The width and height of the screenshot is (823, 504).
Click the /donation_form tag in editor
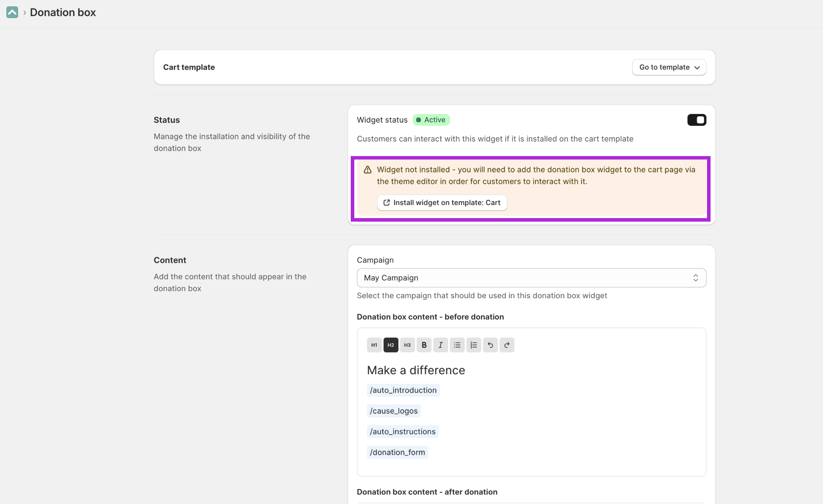(x=397, y=452)
